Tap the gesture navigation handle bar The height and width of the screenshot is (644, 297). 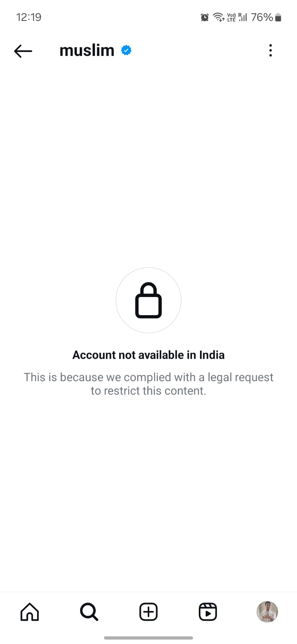(x=148, y=638)
